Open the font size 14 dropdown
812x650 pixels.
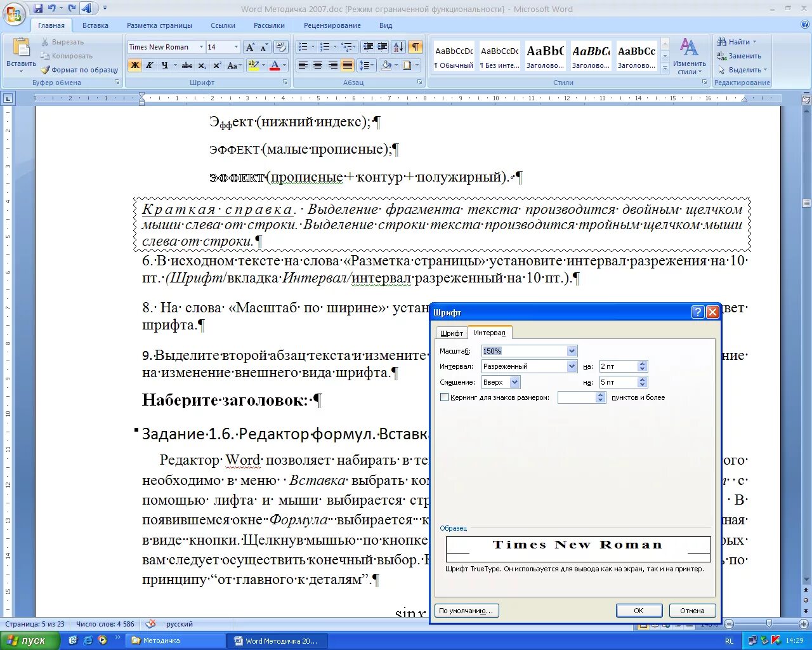point(236,47)
